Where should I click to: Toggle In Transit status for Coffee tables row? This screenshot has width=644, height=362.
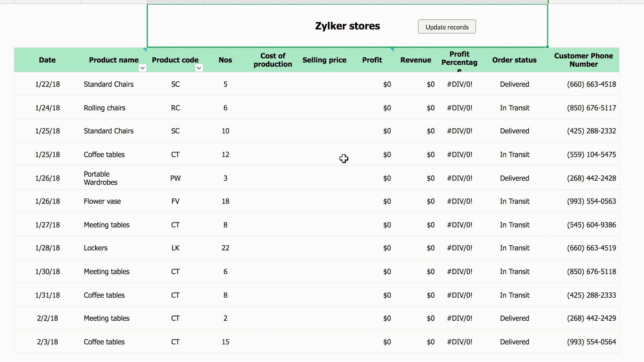pos(514,154)
